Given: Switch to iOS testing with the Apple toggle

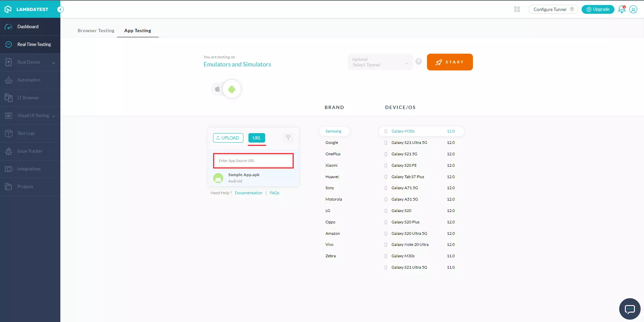Looking at the screenshot, I should (x=217, y=89).
